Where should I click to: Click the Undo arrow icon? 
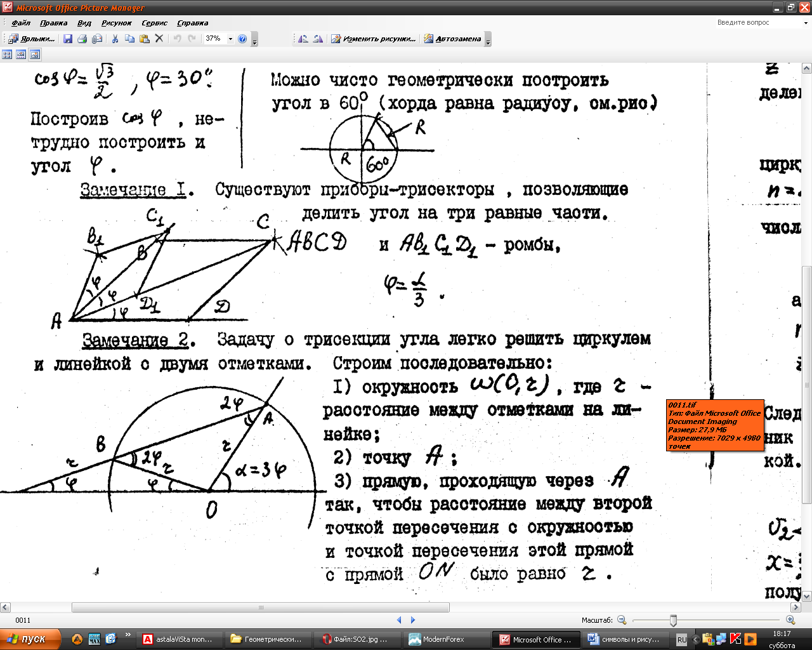(x=177, y=39)
